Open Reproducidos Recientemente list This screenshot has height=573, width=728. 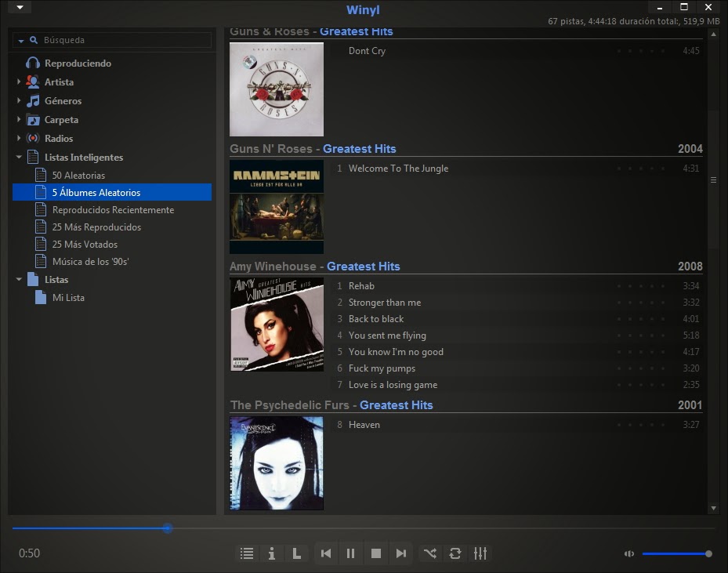click(113, 210)
